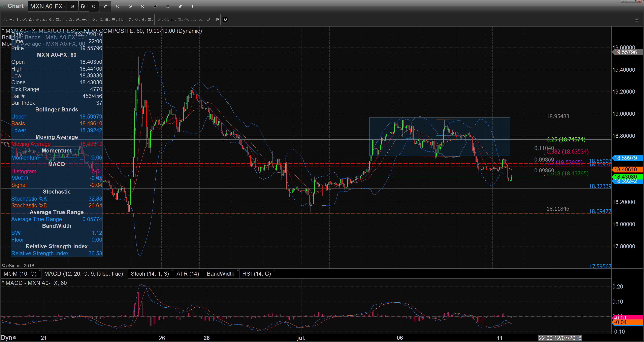Toggle the Dyn mode indicator at bottom-left
Image resolution: width=644 pixels, height=342 pixels.
click(9, 338)
